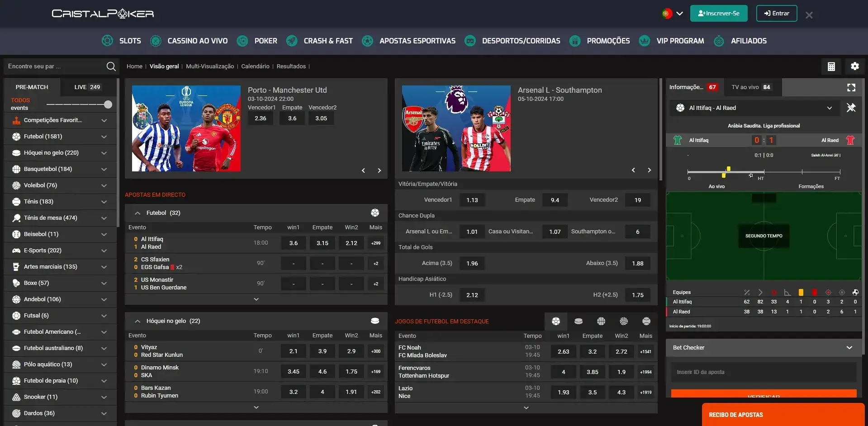868x426 pixels.
Task: Click the Inscrever-Se button
Action: (719, 13)
